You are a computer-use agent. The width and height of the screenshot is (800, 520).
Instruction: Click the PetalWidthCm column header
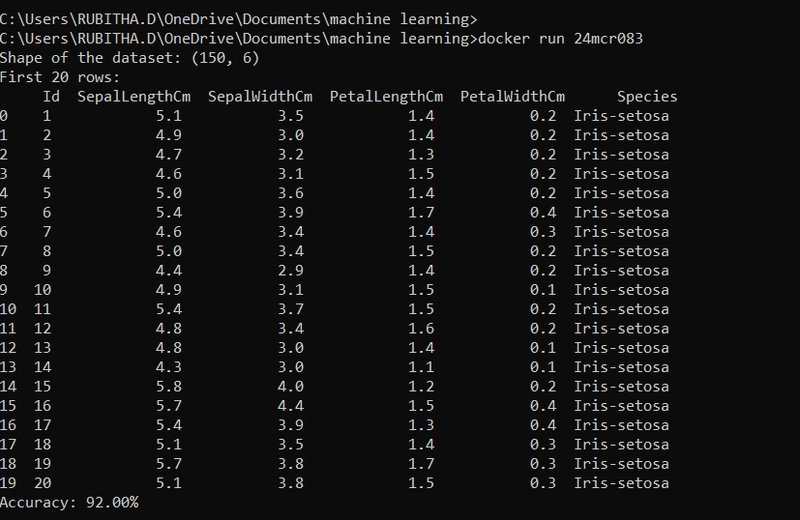(512, 97)
